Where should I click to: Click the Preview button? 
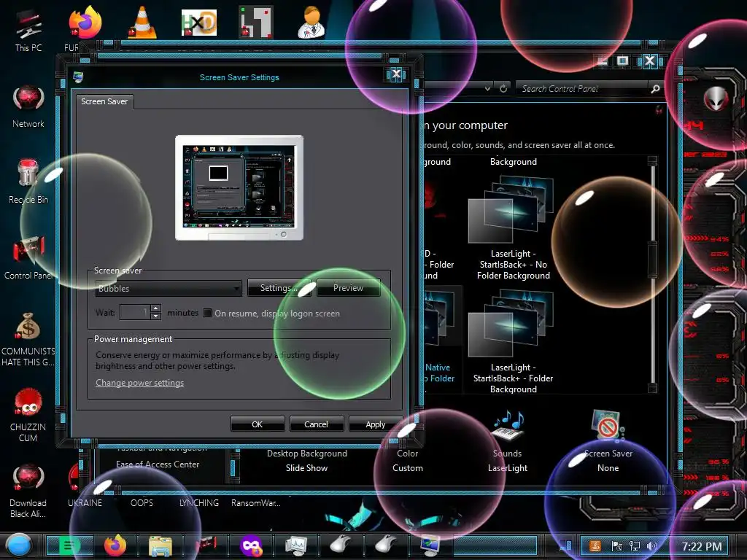[348, 287]
